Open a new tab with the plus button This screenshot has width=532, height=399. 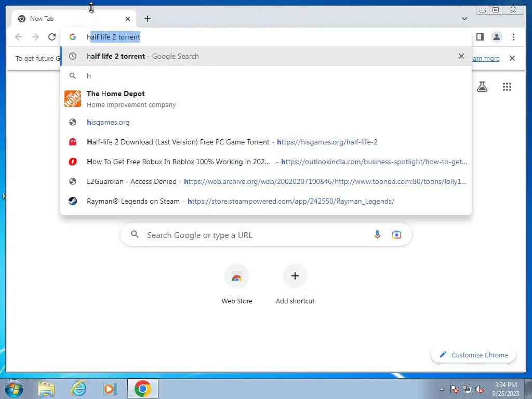point(148,19)
